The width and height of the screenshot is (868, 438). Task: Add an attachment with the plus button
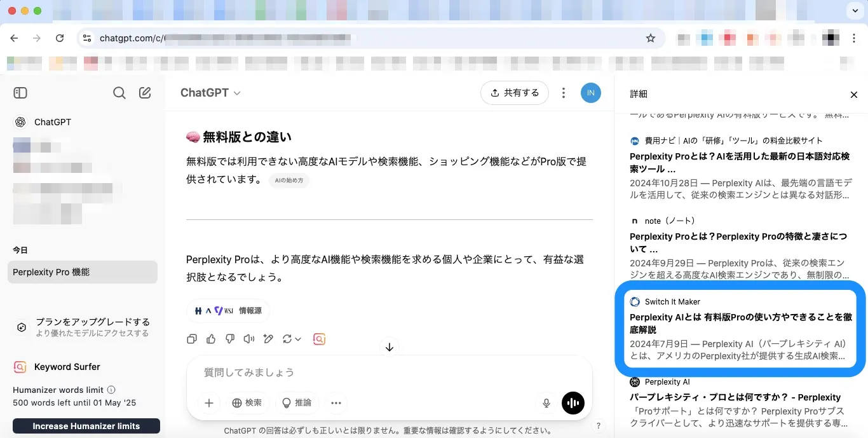coord(208,402)
